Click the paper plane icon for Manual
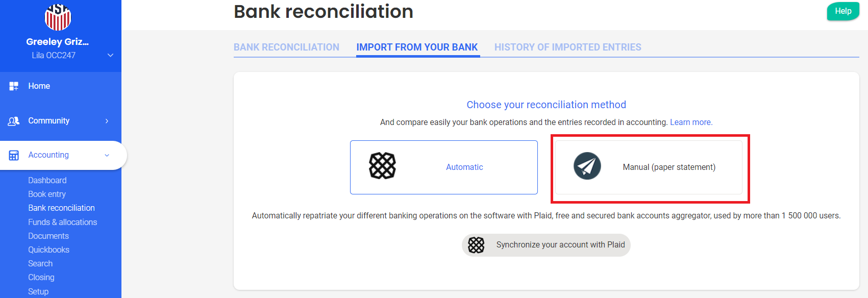Screen dimensions: 868x298 pos(587,166)
